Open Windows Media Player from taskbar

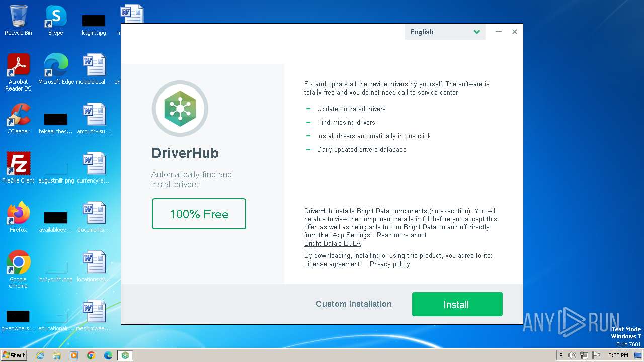pyautogui.click(x=74, y=355)
